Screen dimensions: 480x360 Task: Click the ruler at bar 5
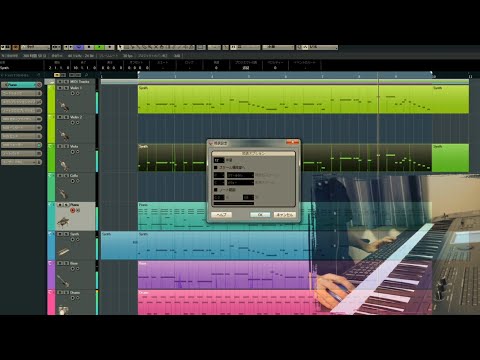tap(249, 76)
